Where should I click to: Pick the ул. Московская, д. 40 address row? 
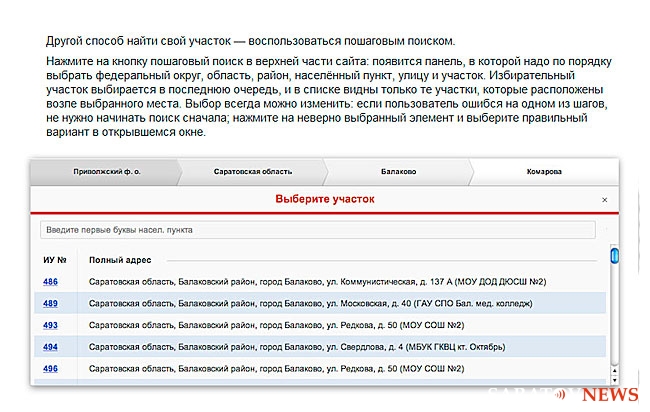(x=310, y=303)
